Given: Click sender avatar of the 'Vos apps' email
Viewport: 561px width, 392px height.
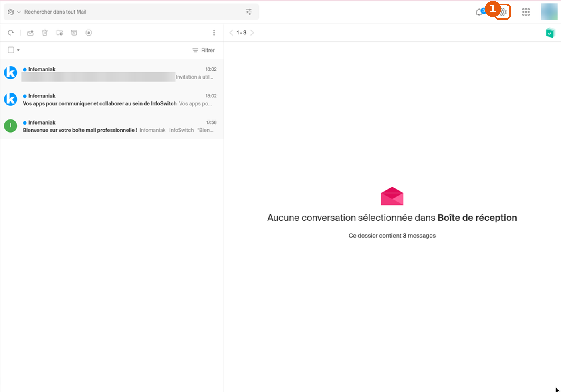Looking at the screenshot, I should (10, 99).
